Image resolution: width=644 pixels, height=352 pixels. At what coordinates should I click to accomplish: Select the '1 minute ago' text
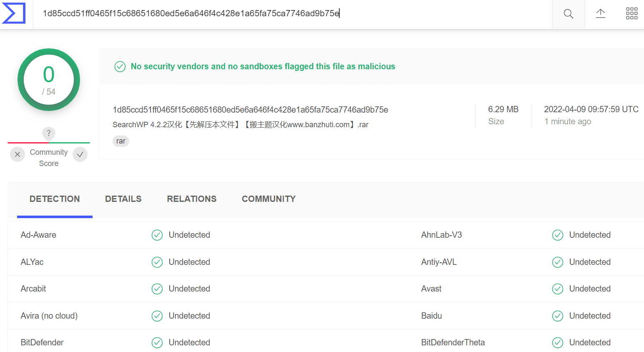click(568, 121)
